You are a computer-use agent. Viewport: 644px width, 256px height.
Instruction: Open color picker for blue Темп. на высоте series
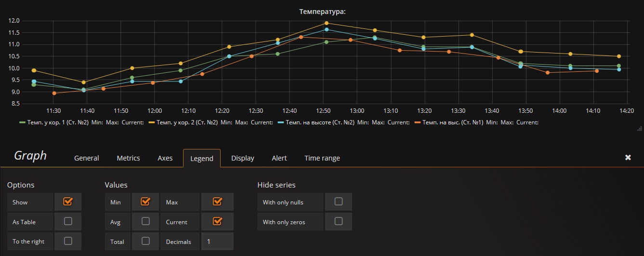coord(280,122)
